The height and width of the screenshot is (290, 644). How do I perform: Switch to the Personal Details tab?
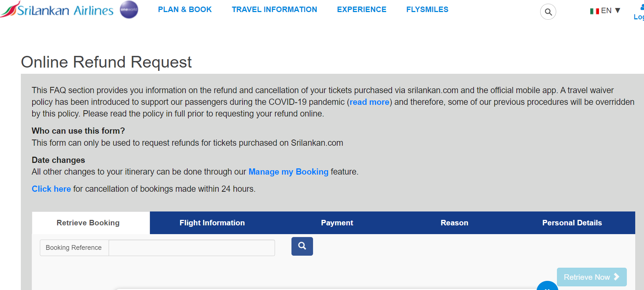pos(572,223)
